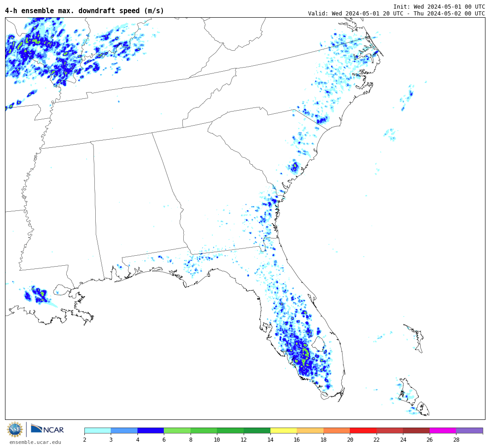Open the ensemble.ucar.edu link text
The height and width of the screenshot is (448, 490).
pos(35,442)
